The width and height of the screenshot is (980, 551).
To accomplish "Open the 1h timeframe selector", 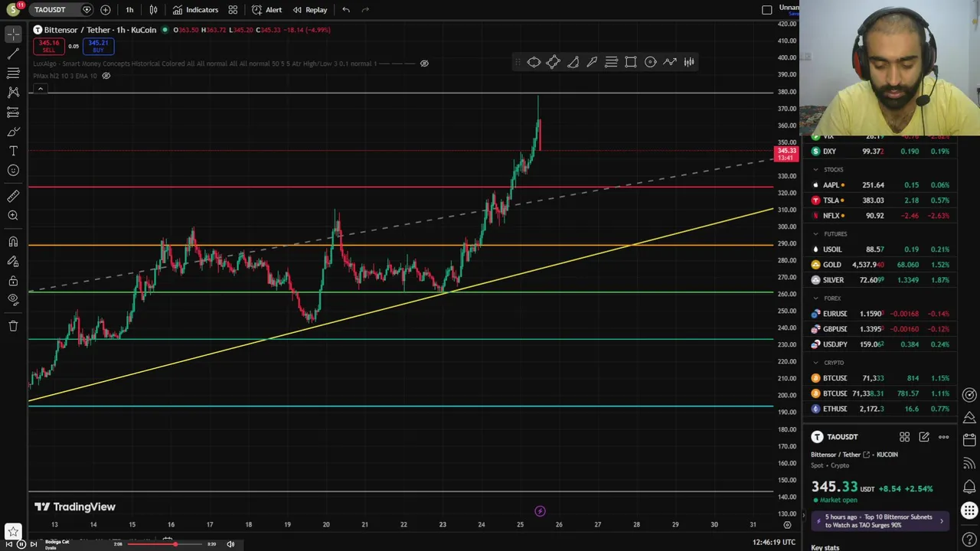I will click(x=129, y=10).
